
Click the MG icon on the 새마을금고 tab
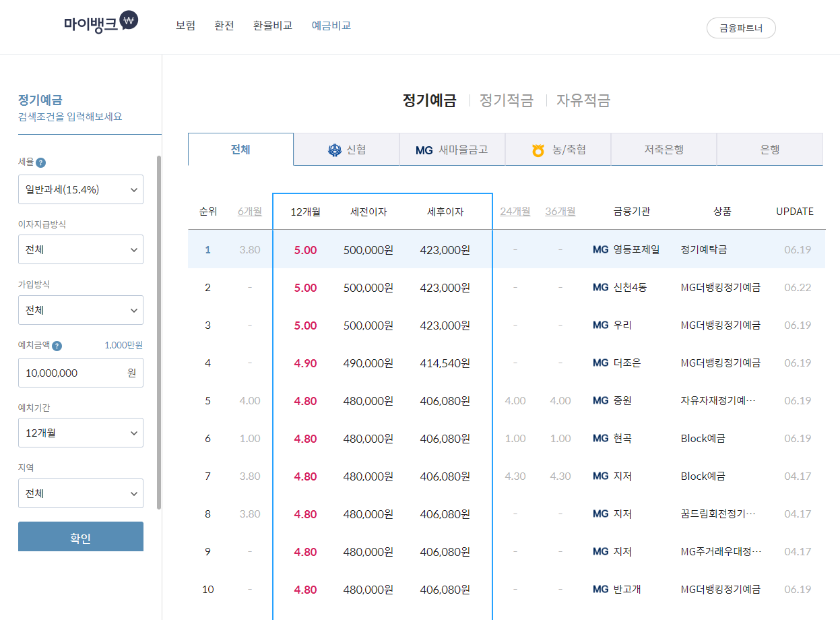[x=424, y=150]
